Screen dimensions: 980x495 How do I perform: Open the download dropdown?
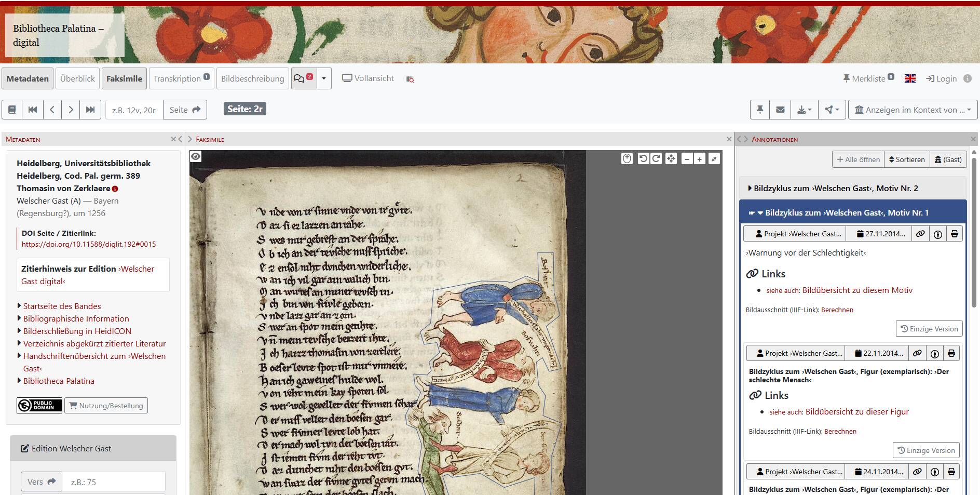[x=804, y=110]
